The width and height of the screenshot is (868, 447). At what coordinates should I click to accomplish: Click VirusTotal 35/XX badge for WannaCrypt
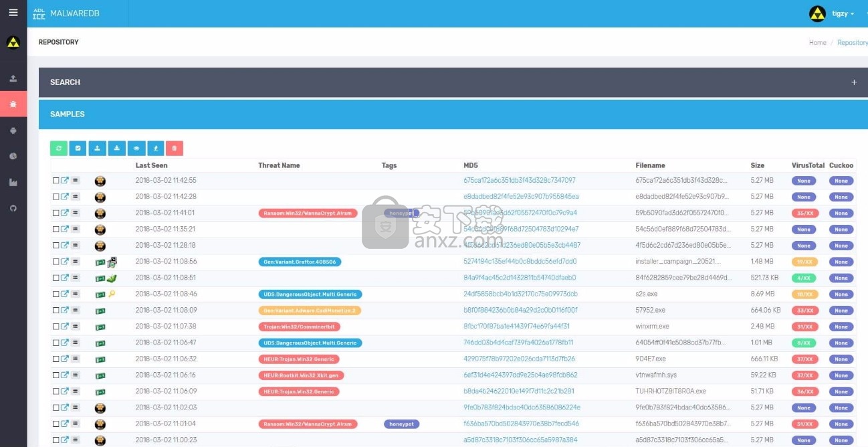[x=805, y=213]
